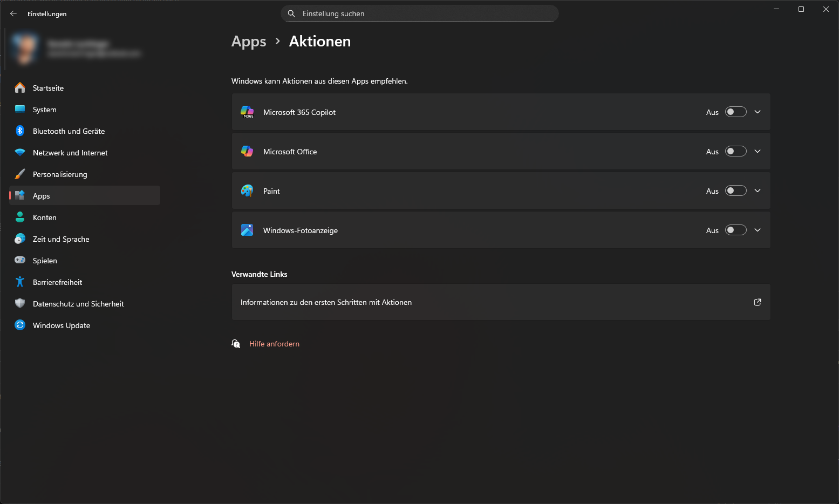Image resolution: width=839 pixels, height=504 pixels.
Task: Click the back arrow in Einstellungen
Action: (x=13, y=14)
